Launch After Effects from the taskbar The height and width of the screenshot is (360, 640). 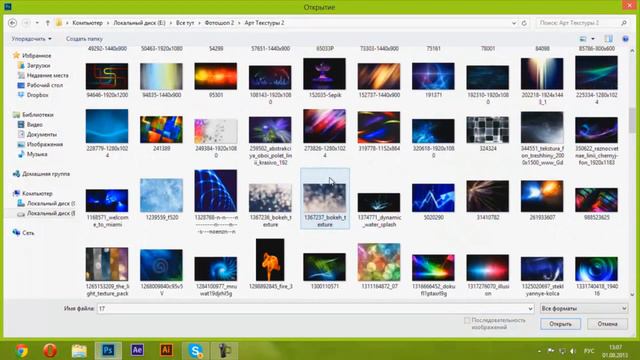click(x=137, y=351)
